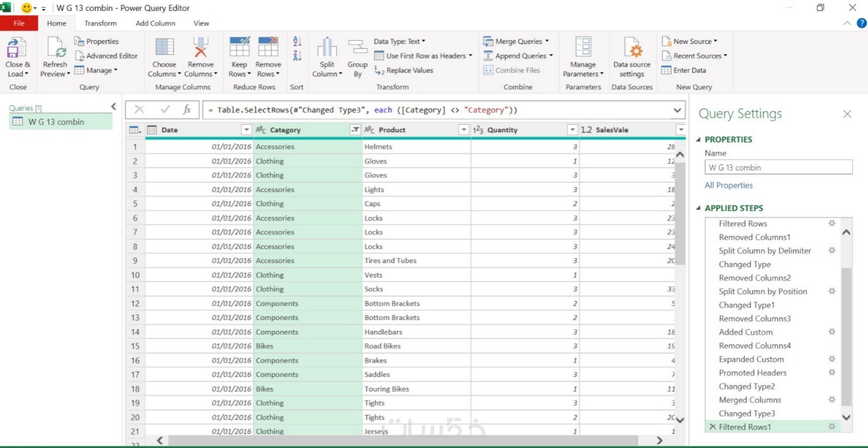Collapse the PROPERTIES section
This screenshot has width=868, height=448.
[x=699, y=139]
